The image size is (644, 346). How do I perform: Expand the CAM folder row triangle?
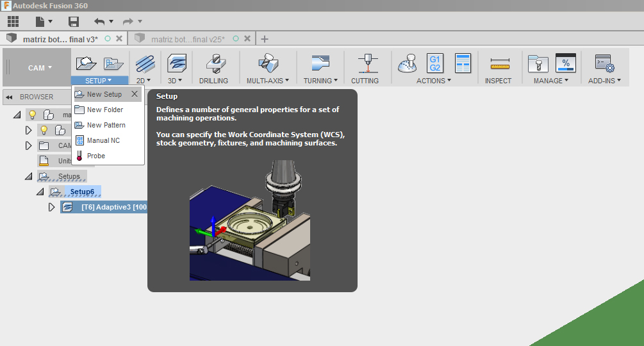[x=28, y=145]
